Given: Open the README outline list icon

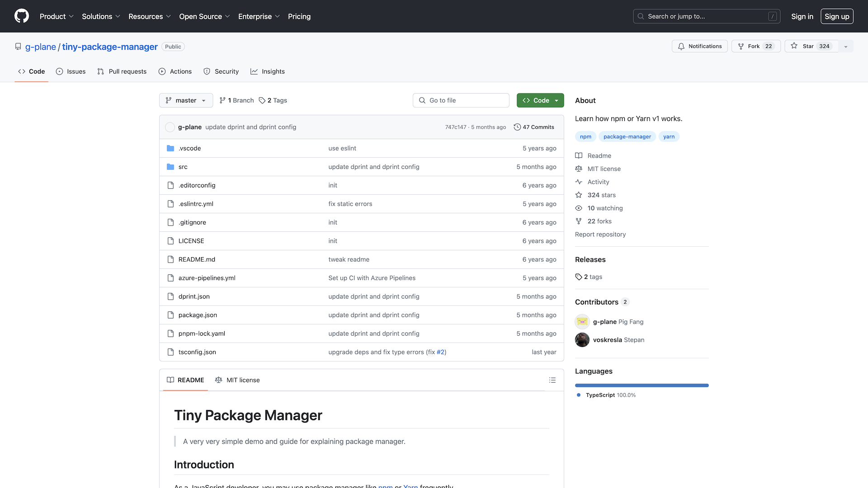Looking at the screenshot, I should [x=552, y=380].
